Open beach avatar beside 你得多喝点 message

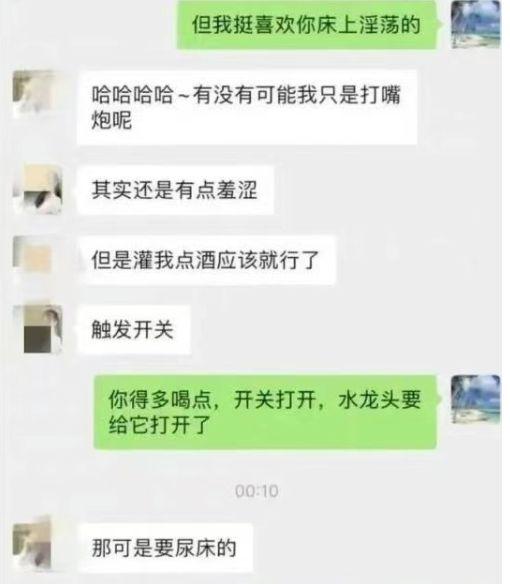pyautogui.click(x=475, y=399)
